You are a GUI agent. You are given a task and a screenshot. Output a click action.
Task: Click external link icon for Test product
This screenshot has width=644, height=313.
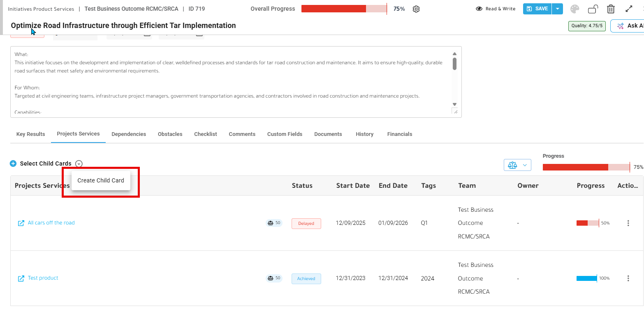tap(21, 278)
